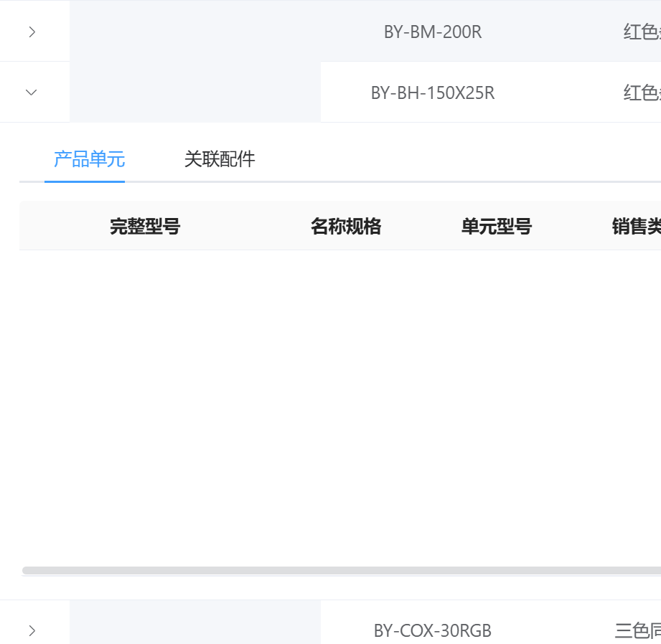This screenshot has width=661, height=644.
Task: Collapse the expanded BY-BH-150X25R row
Action: tap(32, 92)
